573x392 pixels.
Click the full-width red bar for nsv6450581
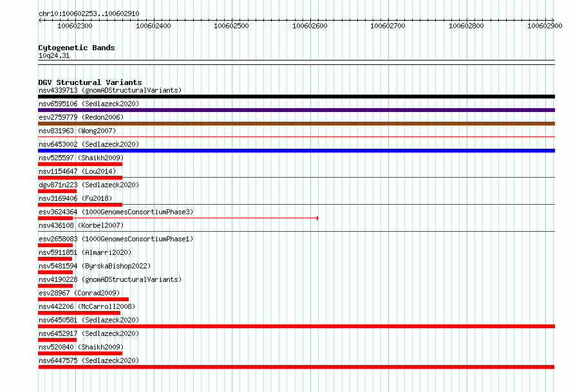[x=296, y=326]
